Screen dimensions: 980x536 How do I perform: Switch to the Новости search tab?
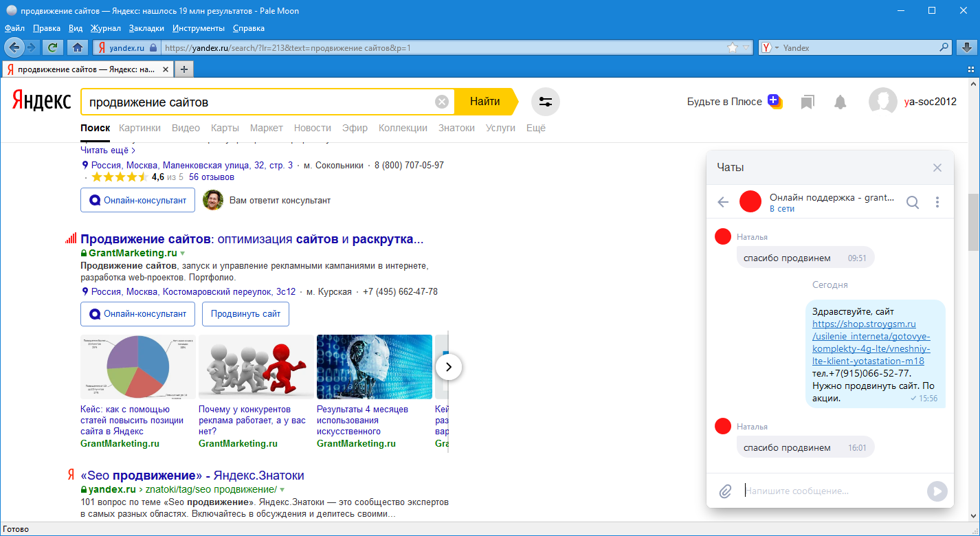(313, 128)
